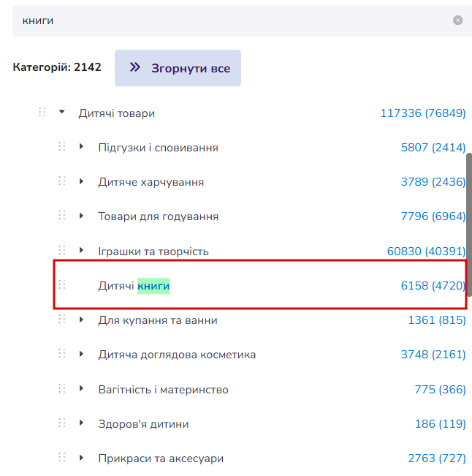Select 'Здоров'я дитини' category label
The image size is (472, 476).
click(x=143, y=424)
